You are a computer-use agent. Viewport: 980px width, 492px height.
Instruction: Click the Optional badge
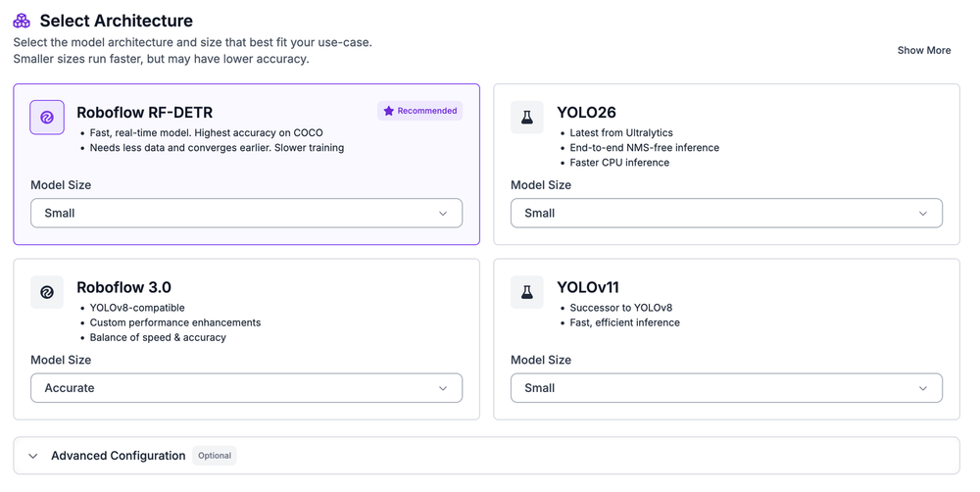[215, 456]
